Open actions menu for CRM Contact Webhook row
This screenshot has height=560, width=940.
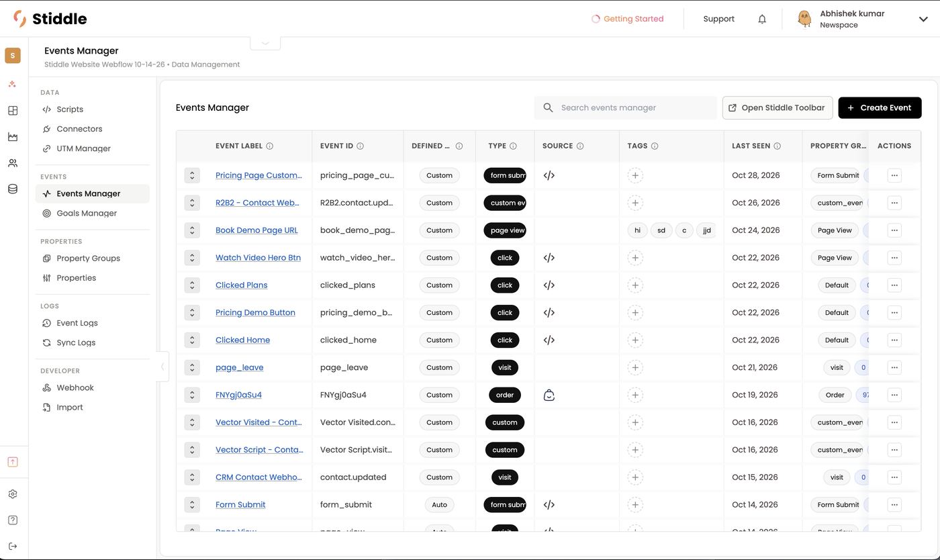[894, 477]
